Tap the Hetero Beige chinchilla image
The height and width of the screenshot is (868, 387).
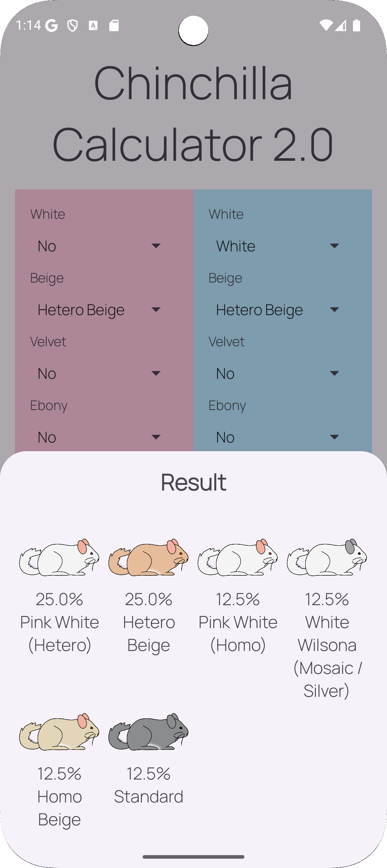tap(148, 557)
